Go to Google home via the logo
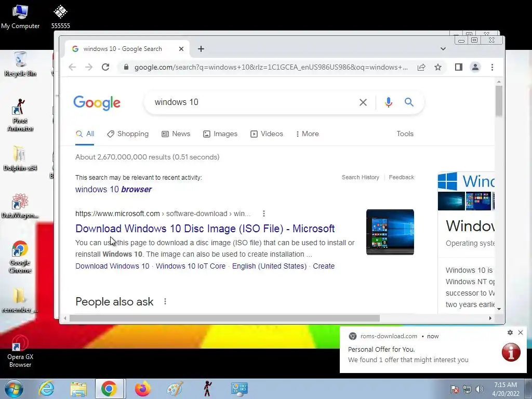Screen dimensions: 532x399 97,102
